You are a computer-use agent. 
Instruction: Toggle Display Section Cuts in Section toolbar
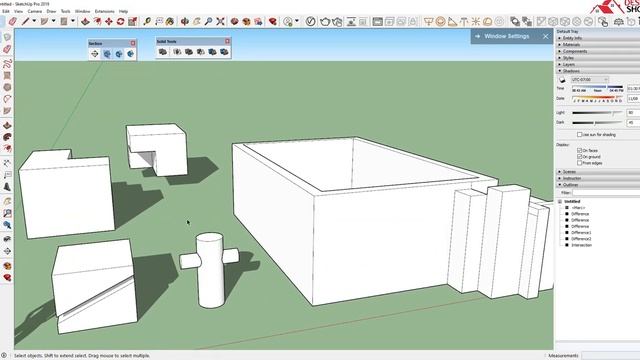point(119,53)
